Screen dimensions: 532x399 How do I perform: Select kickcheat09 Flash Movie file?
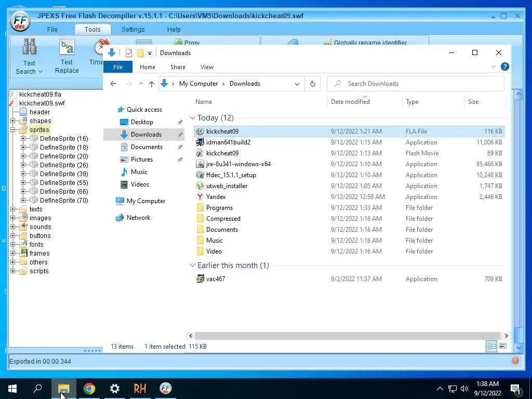[x=349, y=153]
